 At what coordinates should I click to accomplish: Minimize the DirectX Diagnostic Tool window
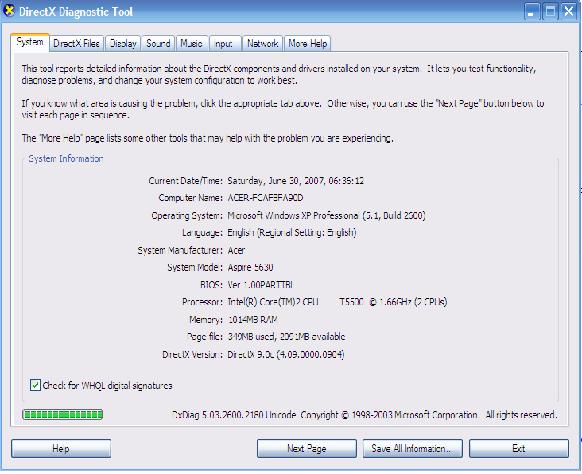point(532,11)
